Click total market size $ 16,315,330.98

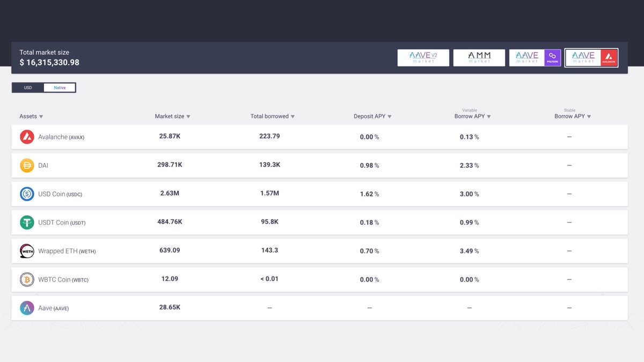click(49, 63)
